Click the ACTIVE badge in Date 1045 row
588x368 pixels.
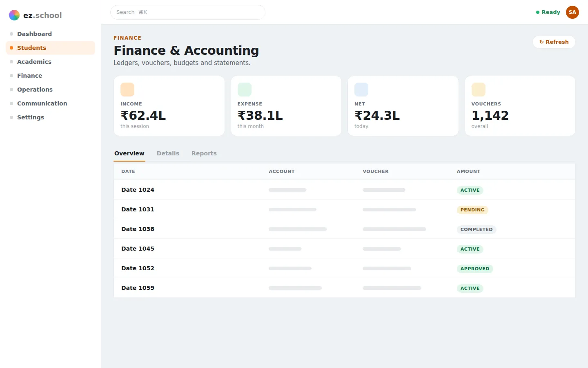(470, 249)
